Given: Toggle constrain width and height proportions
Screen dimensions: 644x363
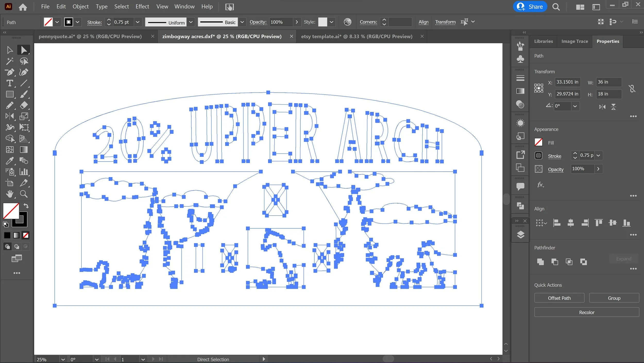Looking at the screenshot, I should point(632,88).
